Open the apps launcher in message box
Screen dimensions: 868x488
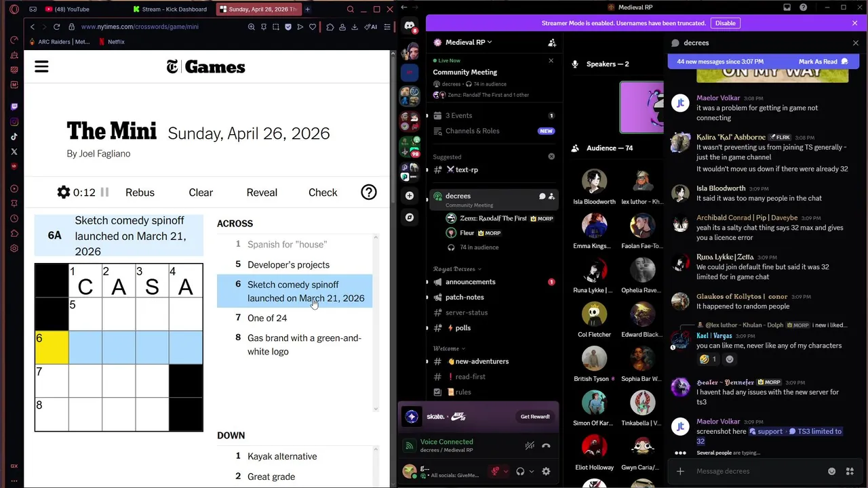[849, 471]
